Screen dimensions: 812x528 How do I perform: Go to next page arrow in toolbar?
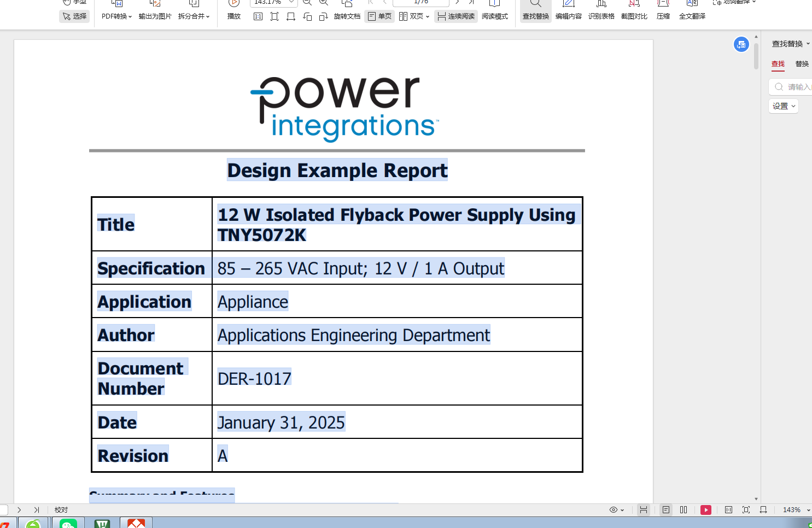pos(457,2)
